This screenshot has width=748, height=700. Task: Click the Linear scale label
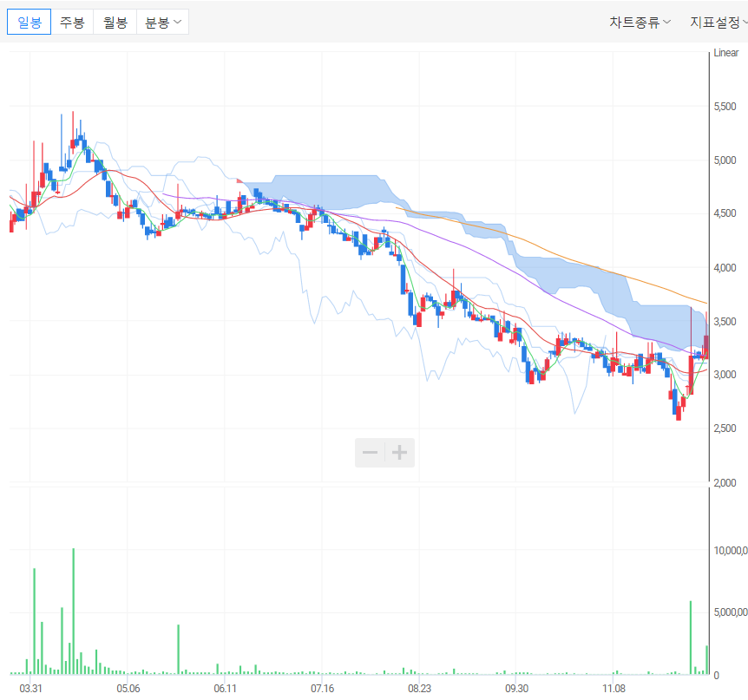click(726, 53)
